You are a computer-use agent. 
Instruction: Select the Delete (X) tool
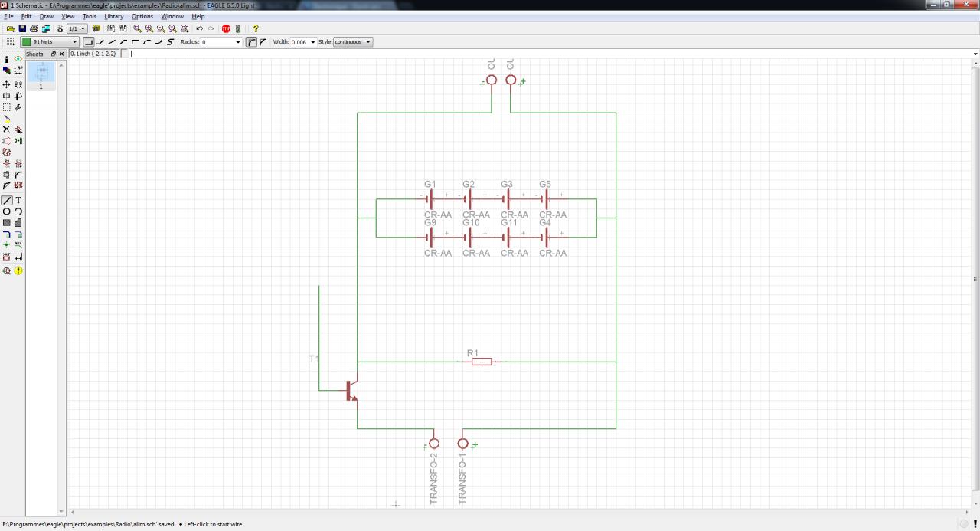coord(7,129)
